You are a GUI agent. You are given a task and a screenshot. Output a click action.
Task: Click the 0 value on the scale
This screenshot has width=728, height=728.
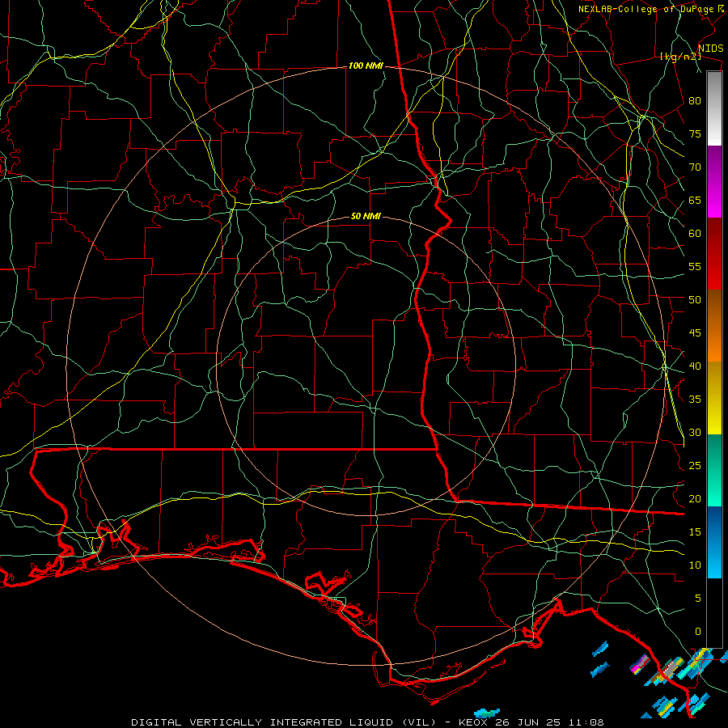(698, 632)
